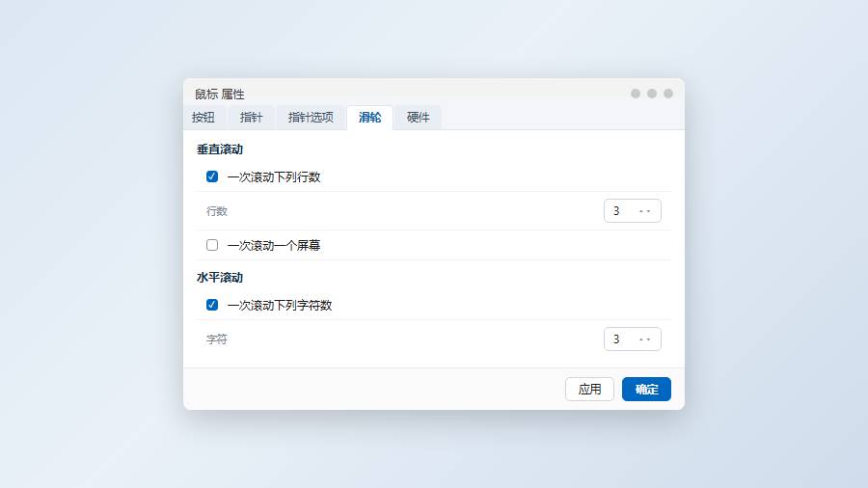The height and width of the screenshot is (488, 868).
Task: Click the middle gray window control dot
Action: click(x=652, y=94)
